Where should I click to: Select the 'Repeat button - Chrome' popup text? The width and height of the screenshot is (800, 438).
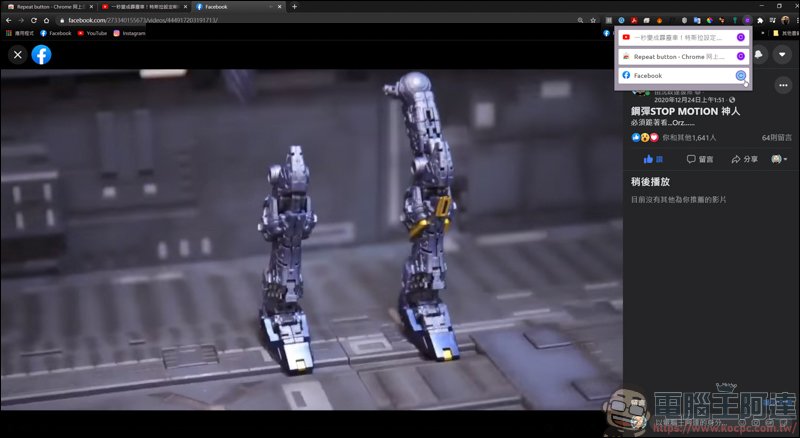(x=679, y=56)
